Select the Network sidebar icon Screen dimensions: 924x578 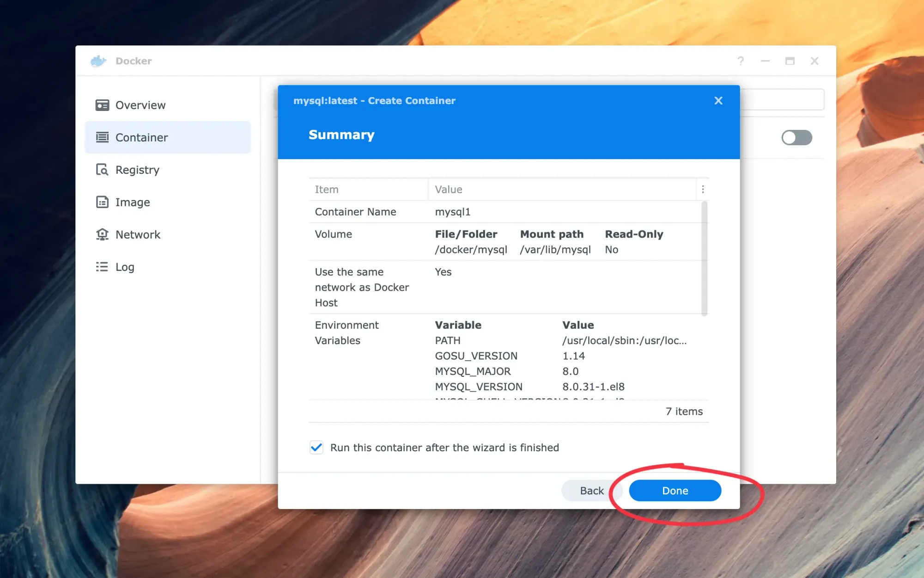(x=103, y=234)
